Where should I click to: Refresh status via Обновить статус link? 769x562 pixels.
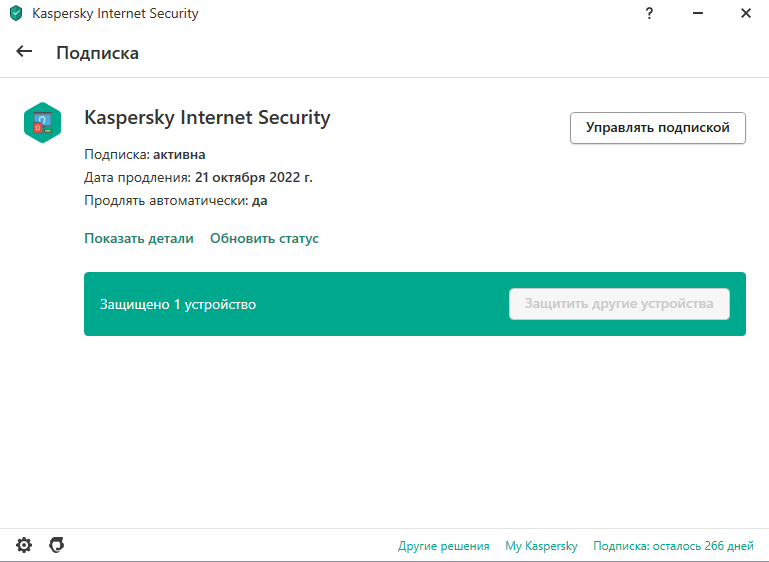pos(264,238)
